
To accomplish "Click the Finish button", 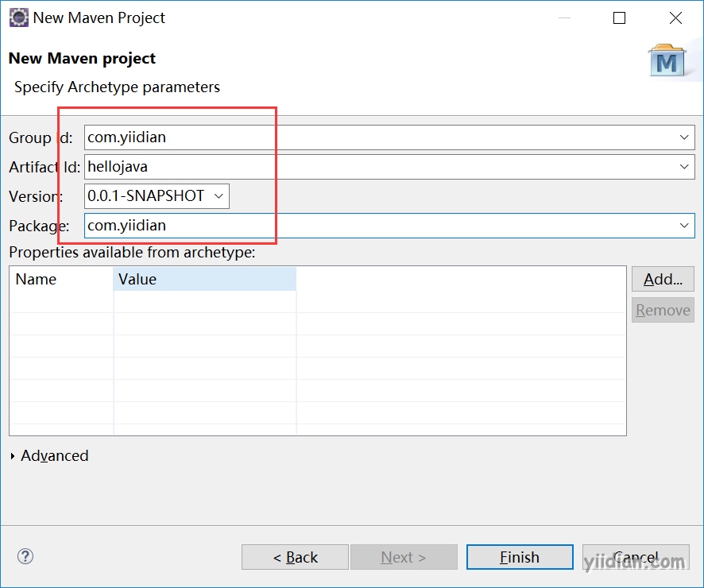I will (x=520, y=557).
